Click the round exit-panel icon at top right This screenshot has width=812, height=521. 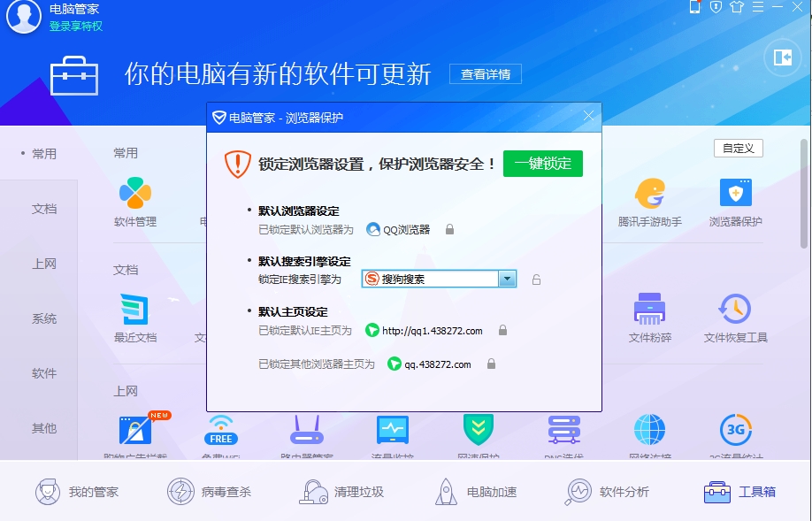click(x=783, y=57)
